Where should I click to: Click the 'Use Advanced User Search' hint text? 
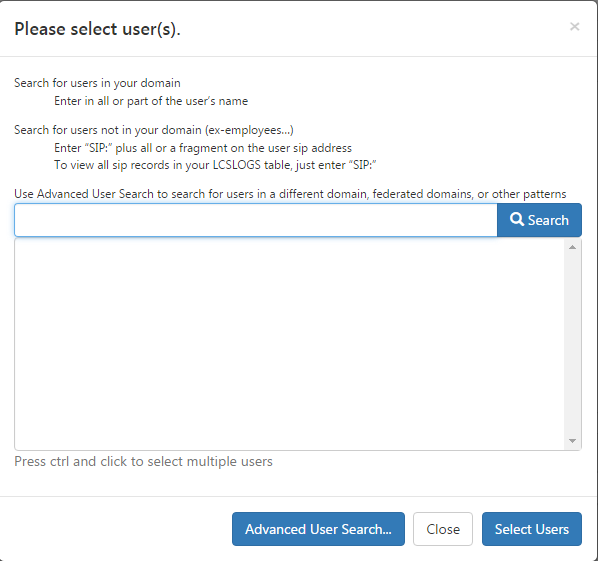(290, 194)
